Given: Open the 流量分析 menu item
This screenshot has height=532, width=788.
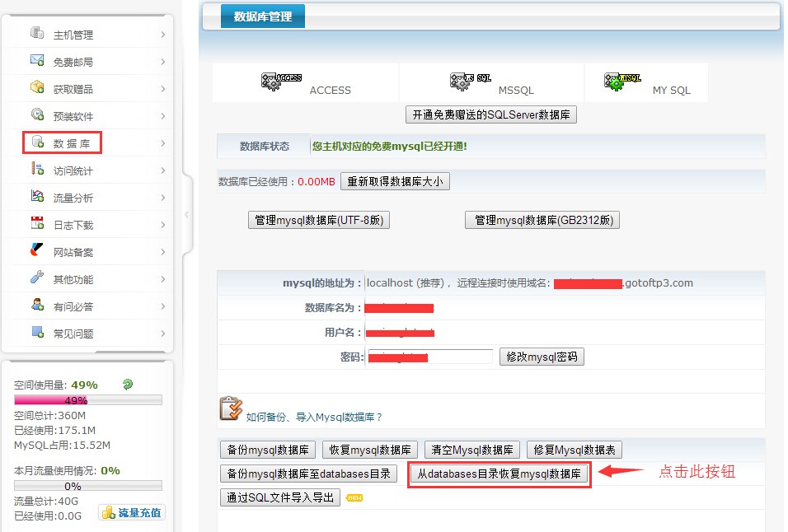Looking at the screenshot, I should (x=73, y=198).
